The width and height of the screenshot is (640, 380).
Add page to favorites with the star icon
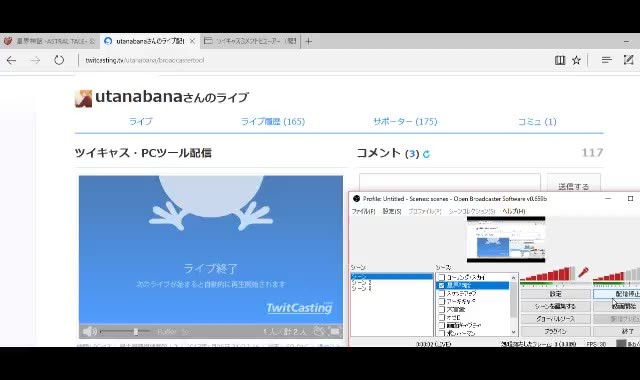pos(576,60)
